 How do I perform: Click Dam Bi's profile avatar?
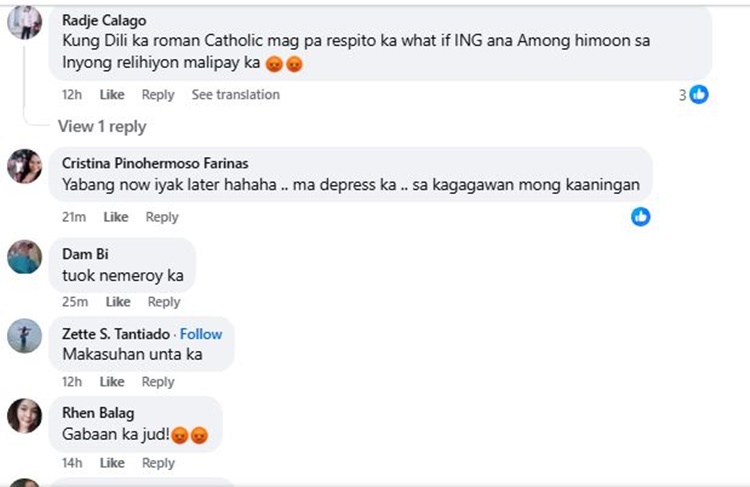[x=24, y=257]
